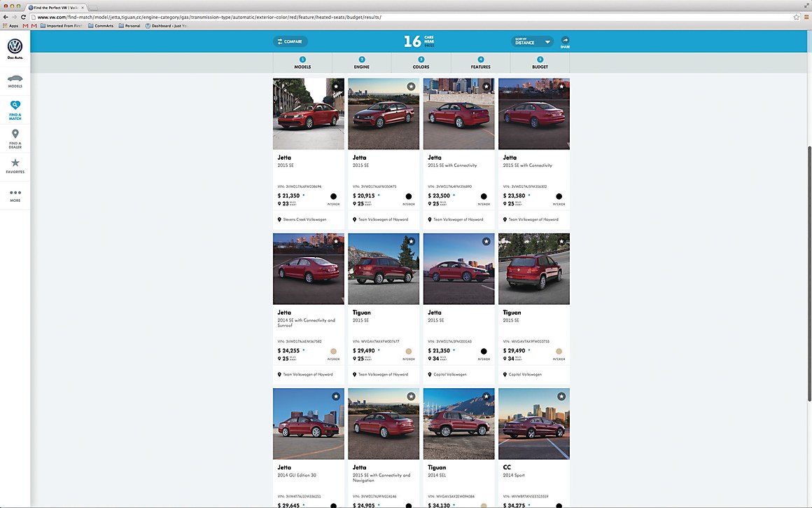The image size is (812, 508).
Task: Open the Models section in the sidebar
Action: click(x=15, y=81)
